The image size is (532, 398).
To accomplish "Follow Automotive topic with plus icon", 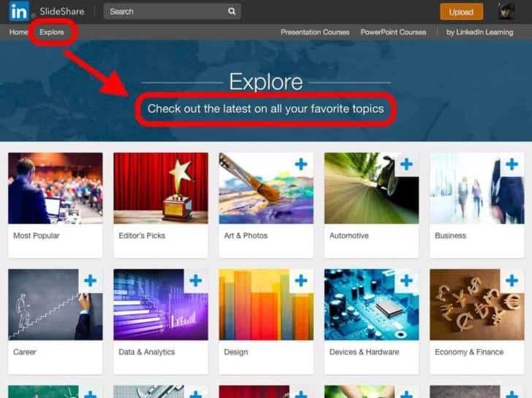I will pyautogui.click(x=406, y=164).
